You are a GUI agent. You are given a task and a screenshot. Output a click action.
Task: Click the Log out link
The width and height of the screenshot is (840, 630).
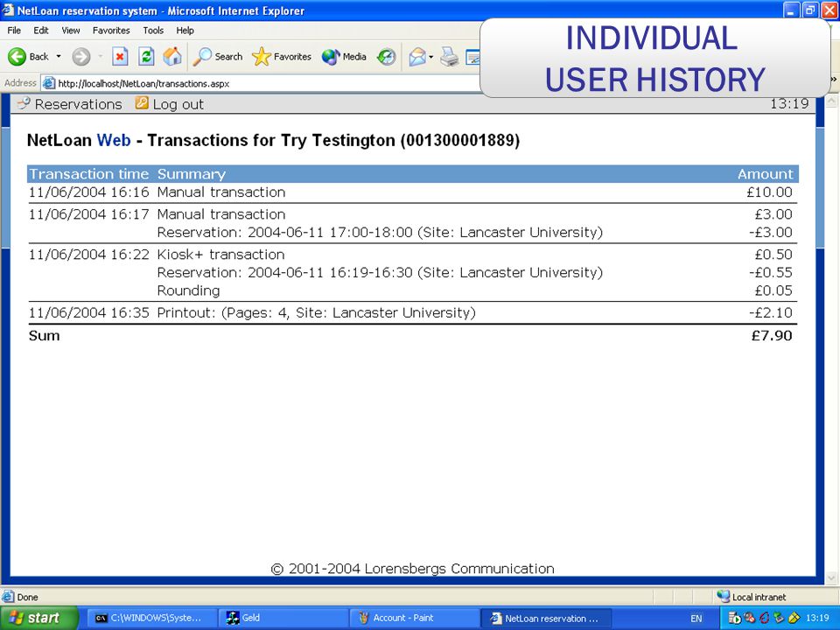coord(178,104)
